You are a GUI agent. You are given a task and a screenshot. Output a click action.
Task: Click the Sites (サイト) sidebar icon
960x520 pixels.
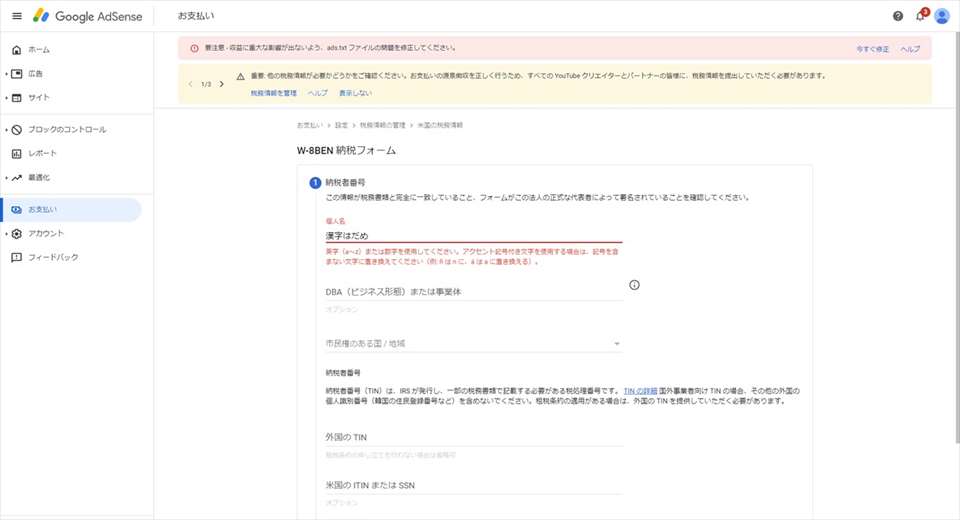click(x=17, y=97)
